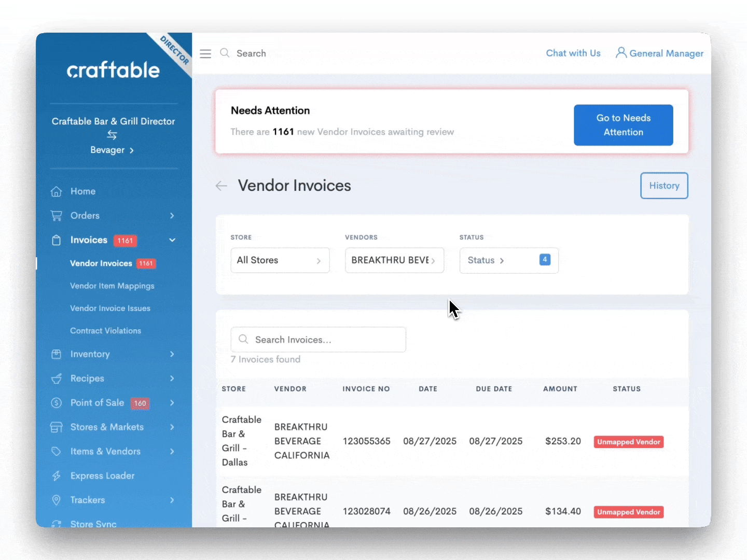Click the Items & Vendors tag icon

point(56,452)
